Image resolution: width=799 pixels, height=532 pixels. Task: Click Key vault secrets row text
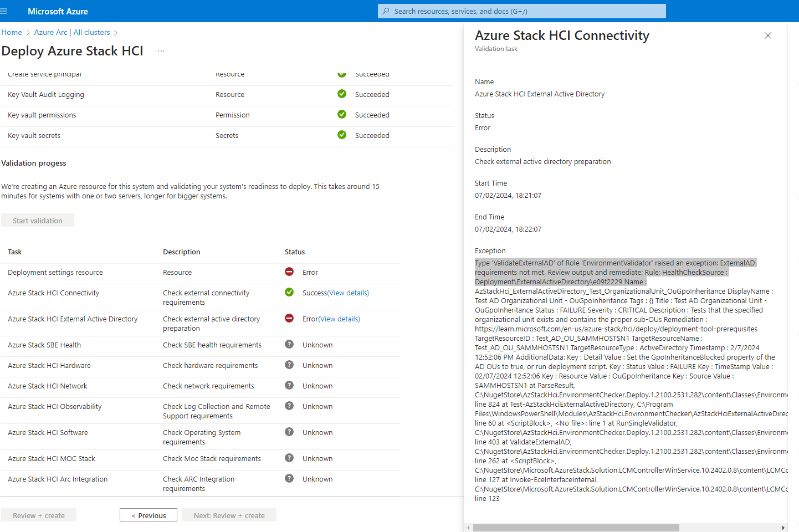tap(34, 135)
